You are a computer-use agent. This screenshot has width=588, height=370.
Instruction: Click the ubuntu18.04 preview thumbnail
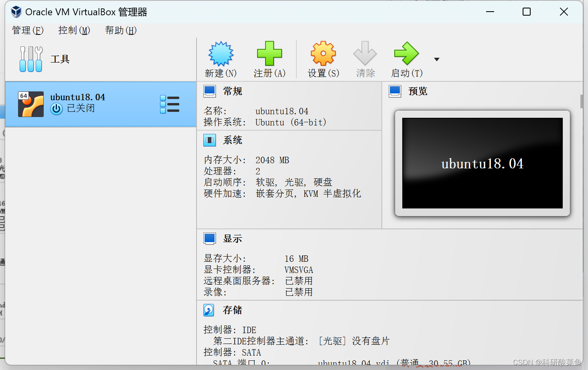point(482,163)
